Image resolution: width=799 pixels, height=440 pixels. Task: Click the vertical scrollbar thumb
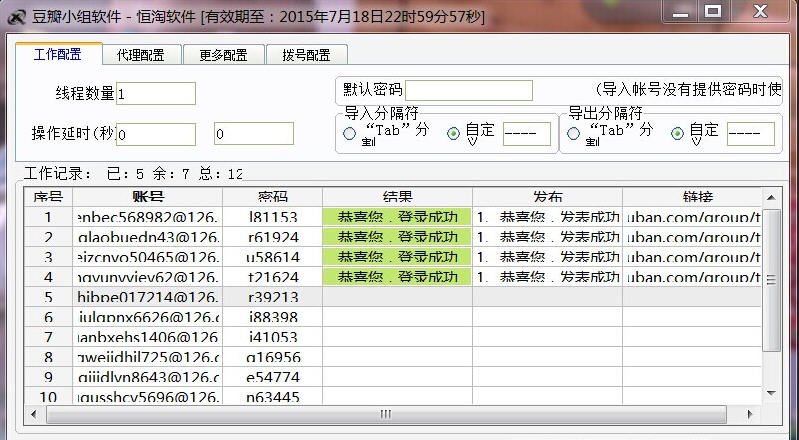click(x=771, y=280)
